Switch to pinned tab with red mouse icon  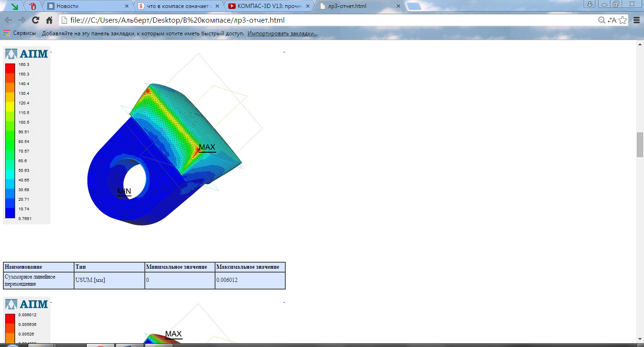click(x=33, y=6)
